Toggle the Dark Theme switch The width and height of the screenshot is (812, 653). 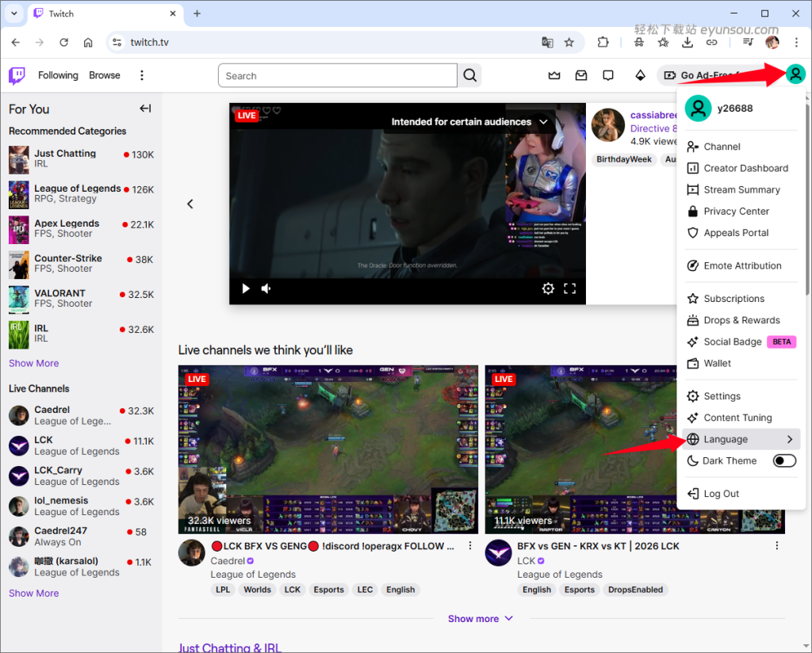click(x=784, y=461)
